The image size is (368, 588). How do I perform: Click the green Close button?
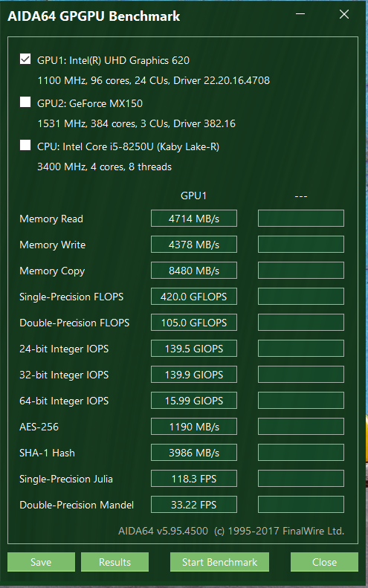324,562
